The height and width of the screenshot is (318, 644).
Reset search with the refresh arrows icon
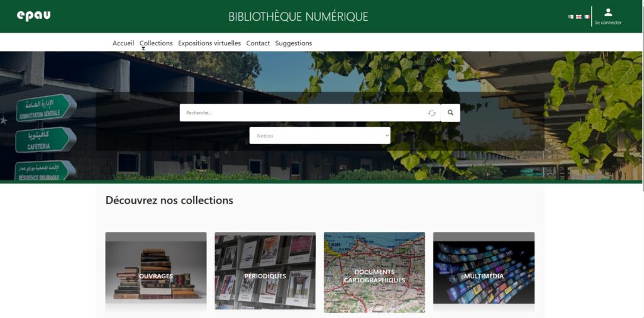click(431, 113)
